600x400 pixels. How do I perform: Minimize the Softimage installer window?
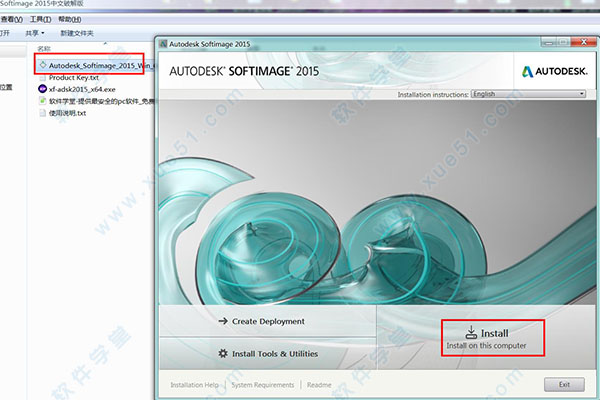[549, 42]
